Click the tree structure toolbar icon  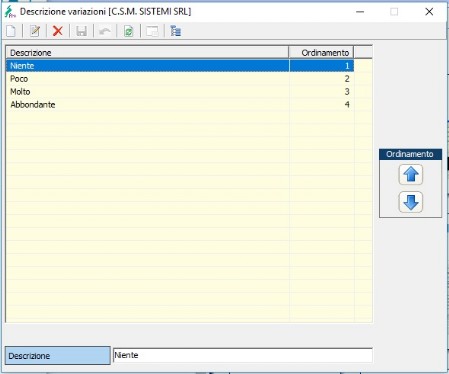[175, 31]
